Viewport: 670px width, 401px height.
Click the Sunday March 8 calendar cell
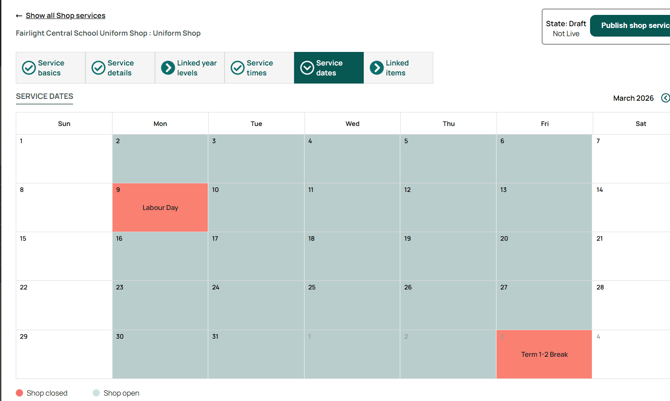pos(64,208)
